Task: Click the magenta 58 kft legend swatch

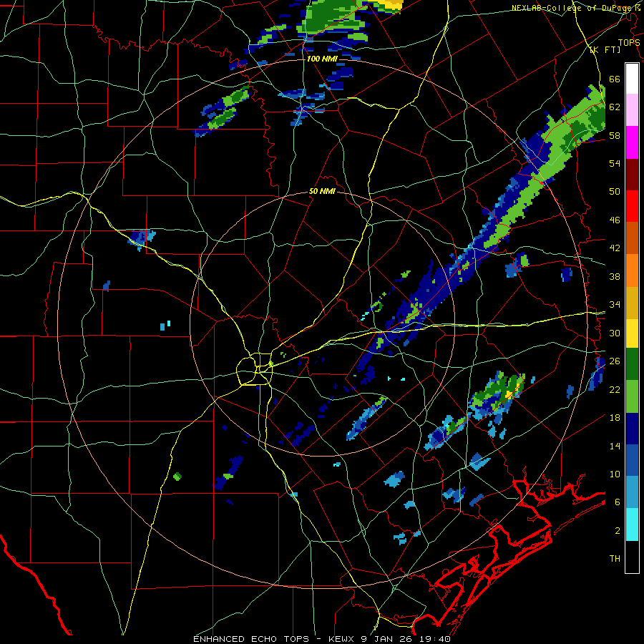Action: click(x=632, y=142)
